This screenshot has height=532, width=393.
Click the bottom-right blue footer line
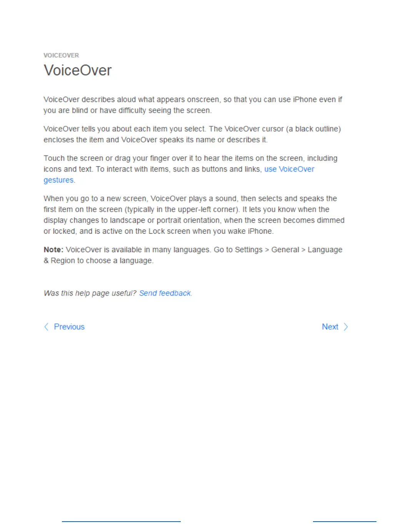tap(345, 522)
